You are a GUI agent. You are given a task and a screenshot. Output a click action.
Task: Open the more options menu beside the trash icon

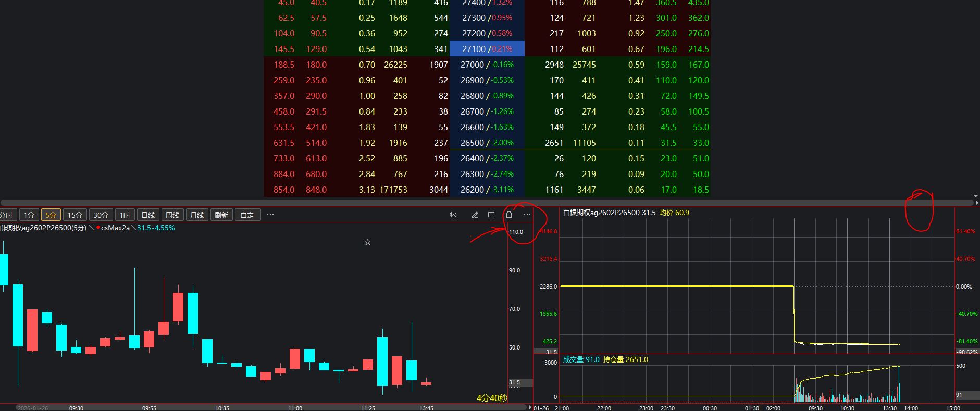coord(527,215)
